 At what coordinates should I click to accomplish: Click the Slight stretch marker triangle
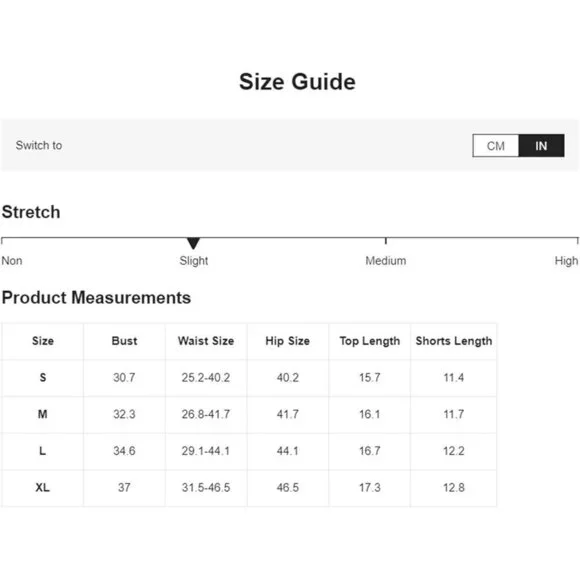click(x=193, y=243)
